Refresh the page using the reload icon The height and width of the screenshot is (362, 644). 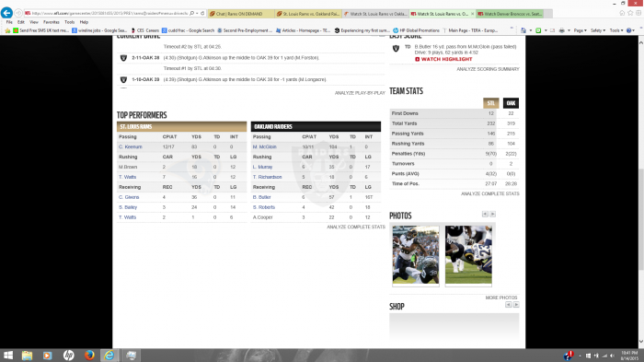[x=202, y=13]
